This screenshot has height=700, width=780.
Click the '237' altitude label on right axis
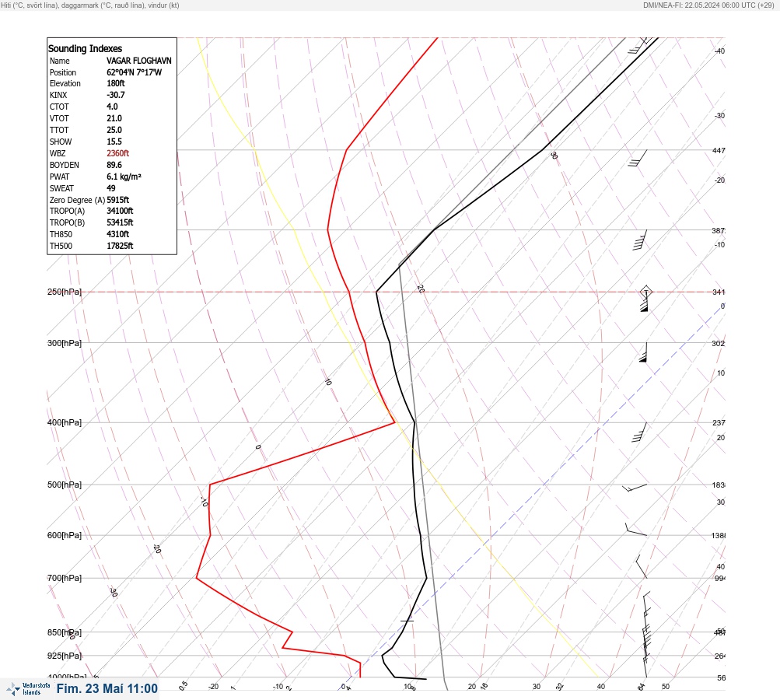719,423
